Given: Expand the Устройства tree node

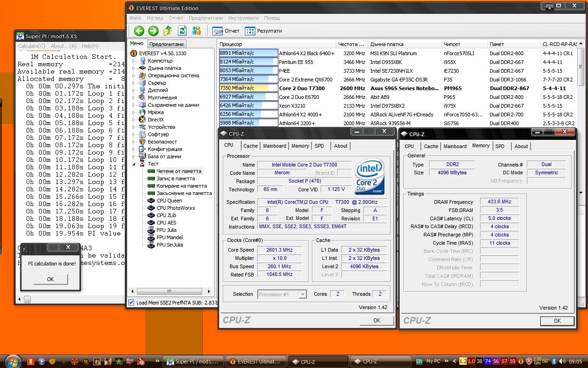Looking at the screenshot, I should (134, 127).
